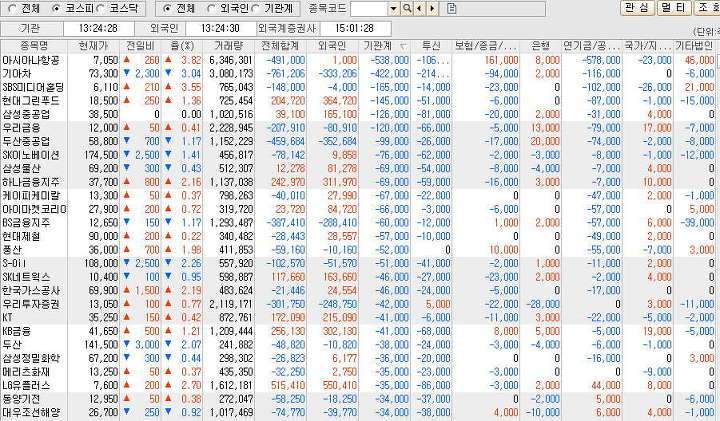Click the 기관계 column sort arrow
Viewport: 720px width, 421px height.
point(403,46)
